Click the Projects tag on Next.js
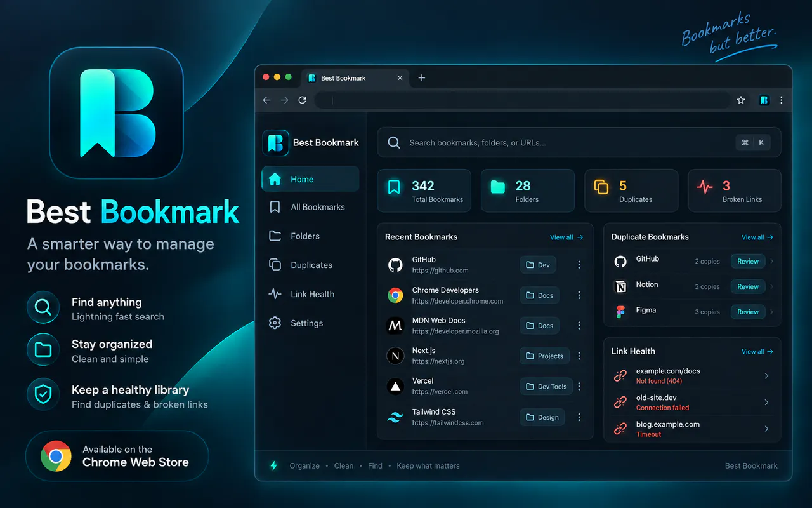Screen dimensions: 812x508 click(544, 356)
